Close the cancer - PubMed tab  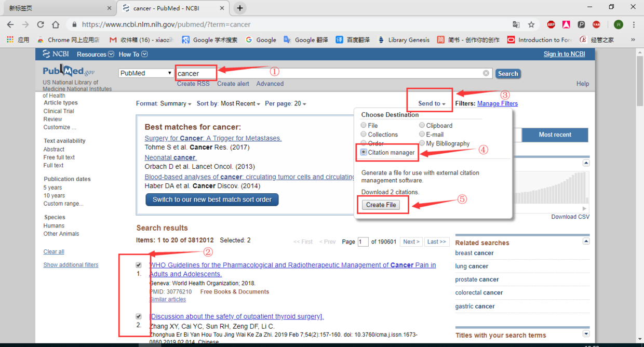point(222,8)
